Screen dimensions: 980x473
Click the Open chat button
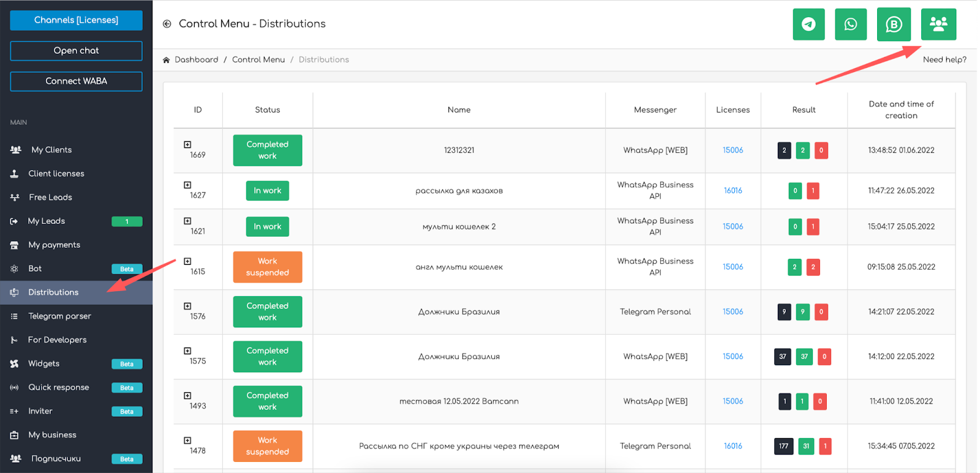pyautogui.click(x=76, y=51)
